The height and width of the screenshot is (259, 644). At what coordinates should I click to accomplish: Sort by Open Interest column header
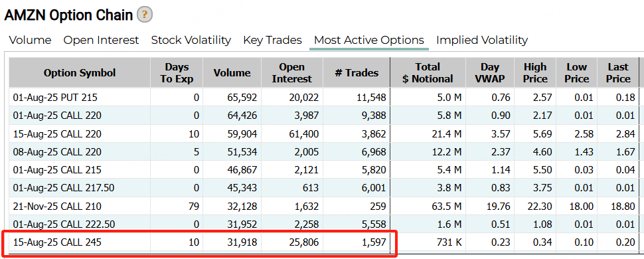click(292, 73)
